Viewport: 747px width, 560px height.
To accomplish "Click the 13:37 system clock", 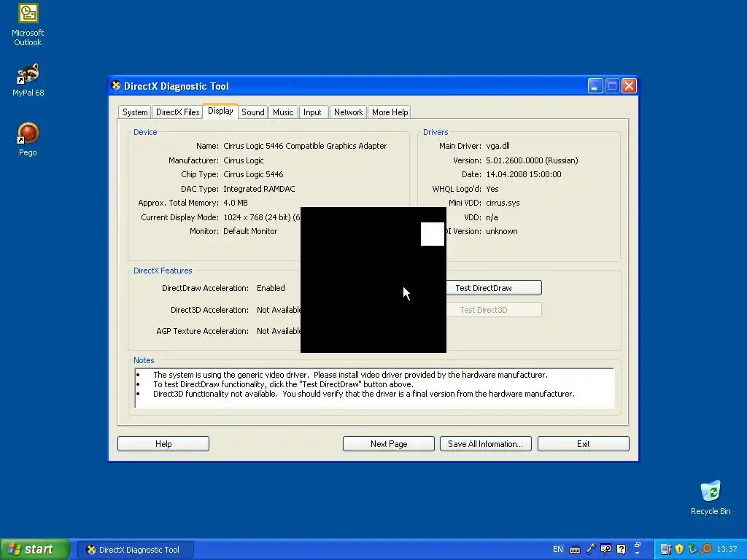I will click(x=727, y=550).
